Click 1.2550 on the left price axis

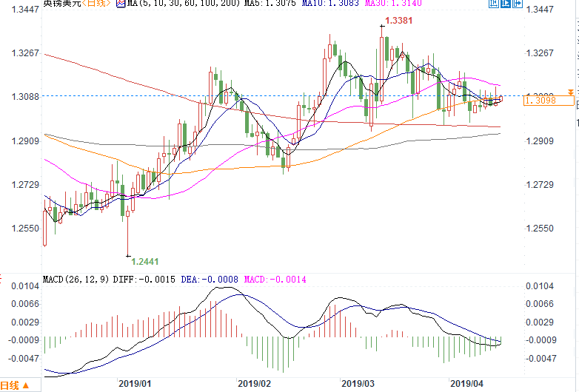(25, 229)
